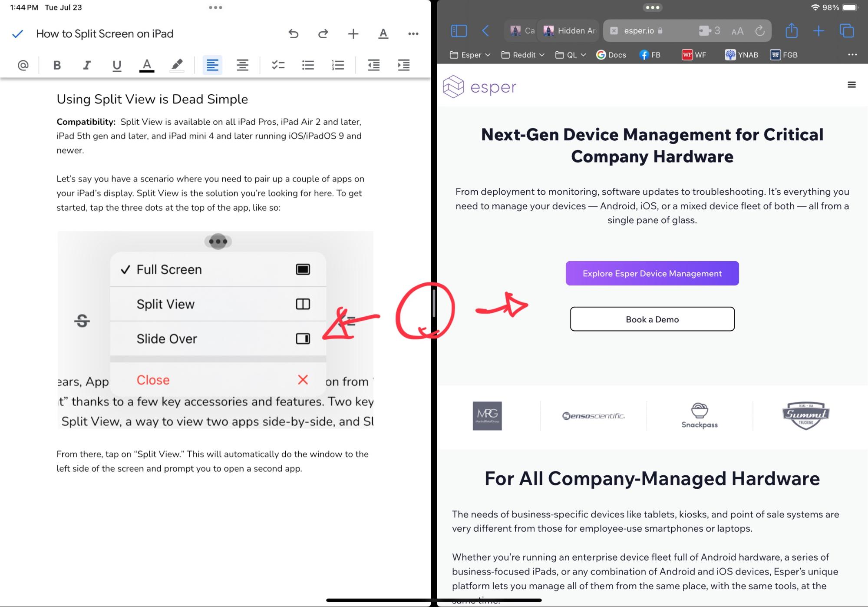Image resolution: width=868 pixels, height=607 pixels.
Task: Redo the last action
Action: pos(323,34)
